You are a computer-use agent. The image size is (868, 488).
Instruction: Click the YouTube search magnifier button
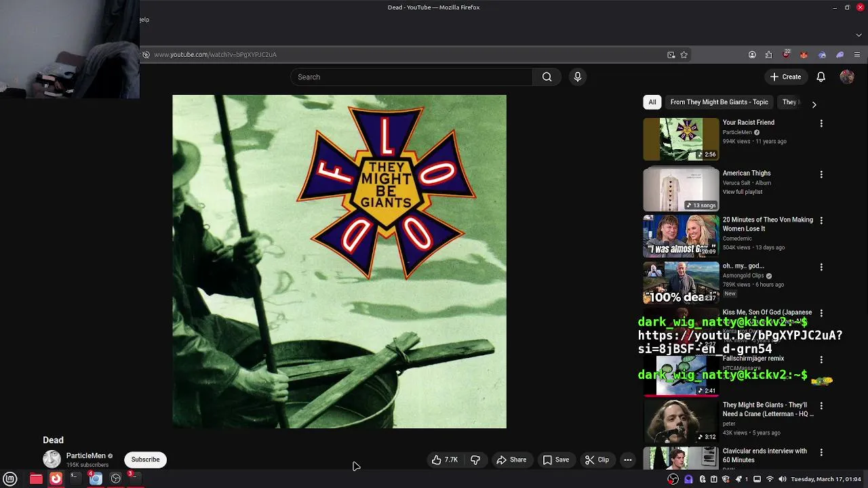click(547, 77)
